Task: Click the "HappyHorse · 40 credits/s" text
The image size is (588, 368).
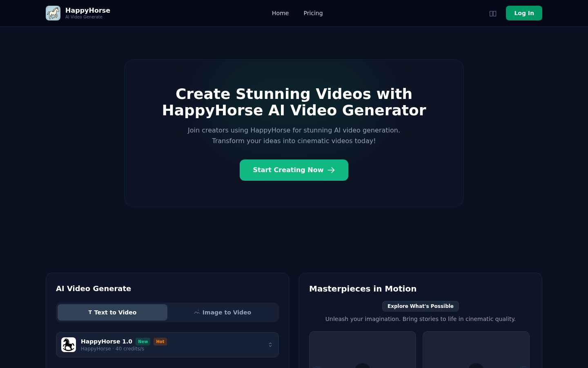Action: pos(112,349)
